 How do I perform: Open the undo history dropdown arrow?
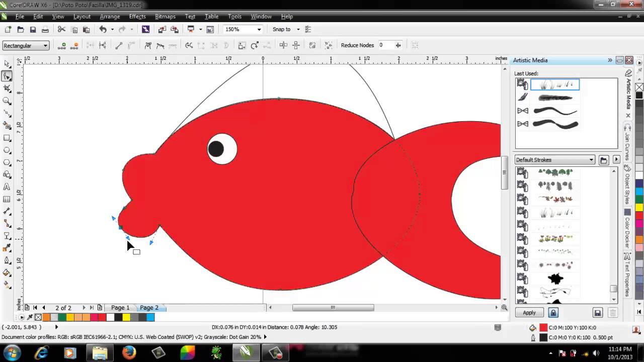112,30
